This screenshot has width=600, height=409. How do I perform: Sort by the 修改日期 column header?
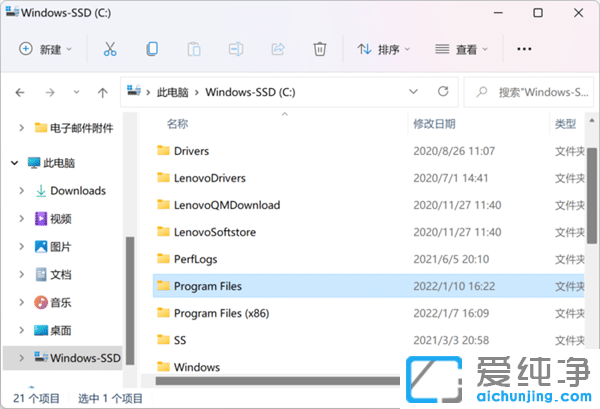tap(434, 124)
